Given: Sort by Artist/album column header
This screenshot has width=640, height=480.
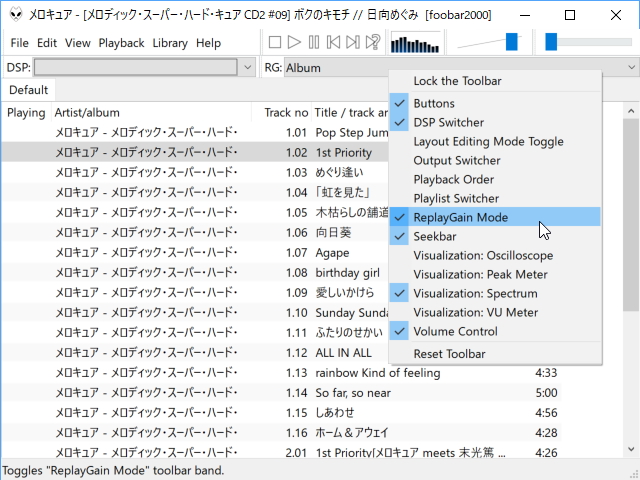Looking at the screenshot, I should click(x=151, y=113).
